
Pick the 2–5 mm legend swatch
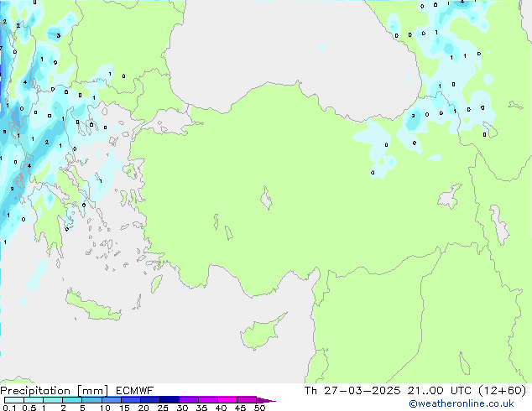pos(72,400)
